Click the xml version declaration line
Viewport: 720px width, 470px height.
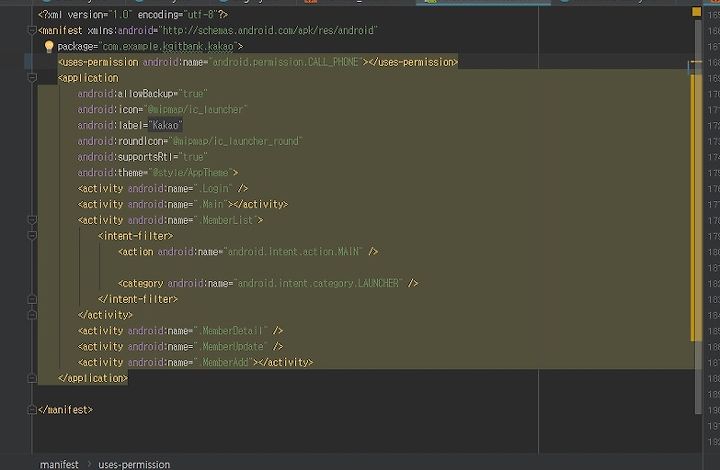coord(133,15)
